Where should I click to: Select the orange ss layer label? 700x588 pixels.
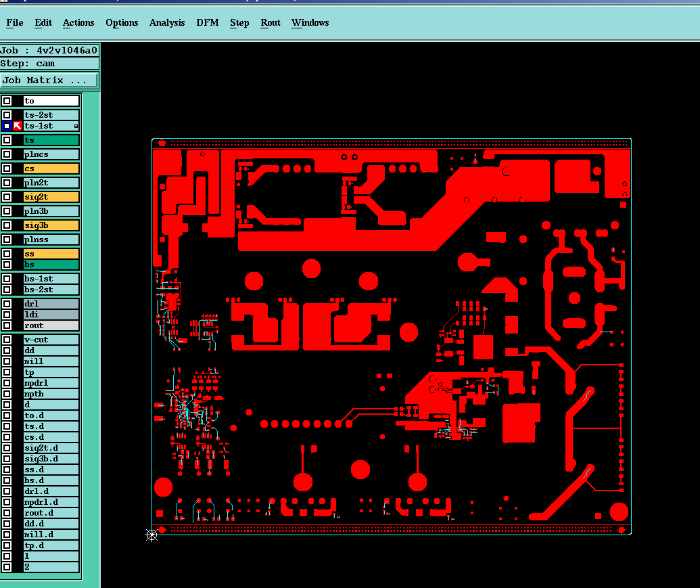(51, 254)
